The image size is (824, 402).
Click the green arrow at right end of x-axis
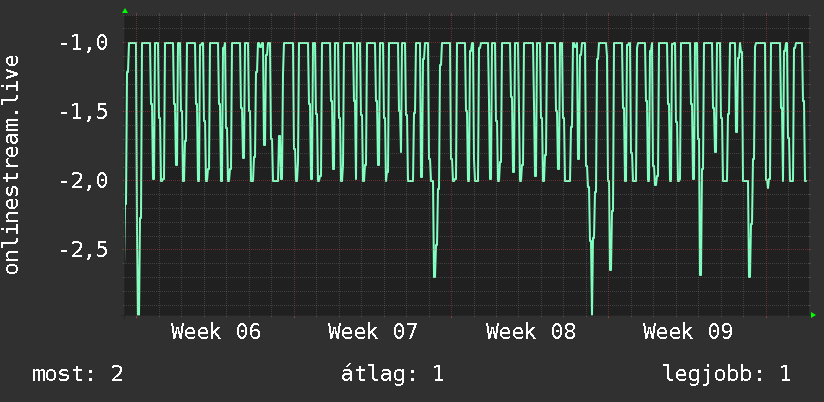coord(813,315)
